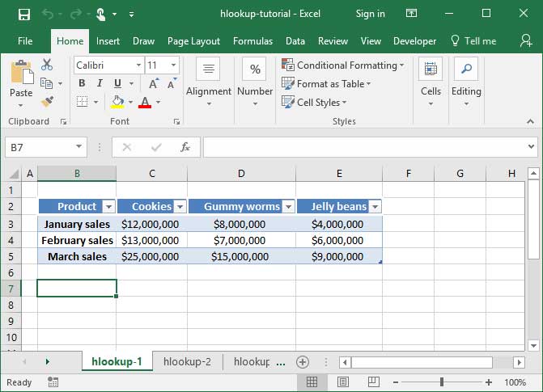The height and width of the screenshot is (392, 543).
Task: Click Sign in
Action: pyautogui.click(x=370, y=14)
